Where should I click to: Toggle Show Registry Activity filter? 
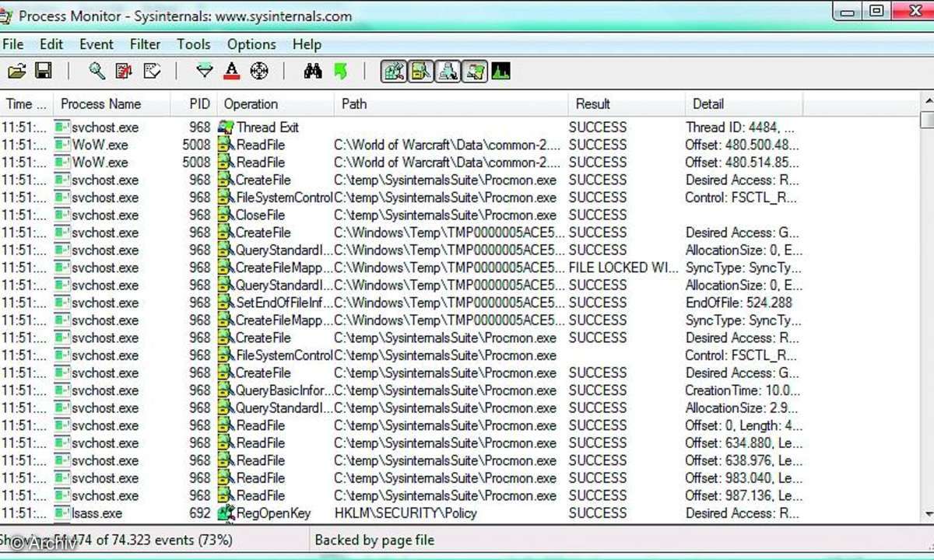[x=393, y=71]
